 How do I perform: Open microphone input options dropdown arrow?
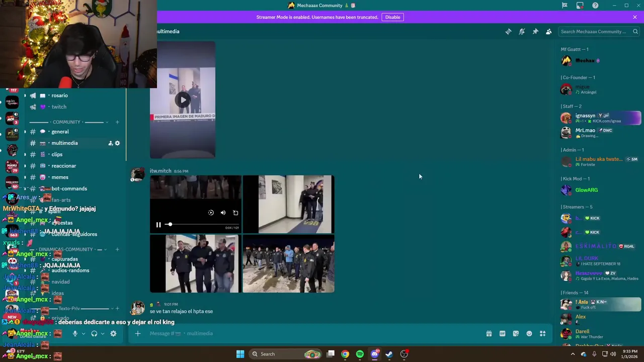point(84,333)
